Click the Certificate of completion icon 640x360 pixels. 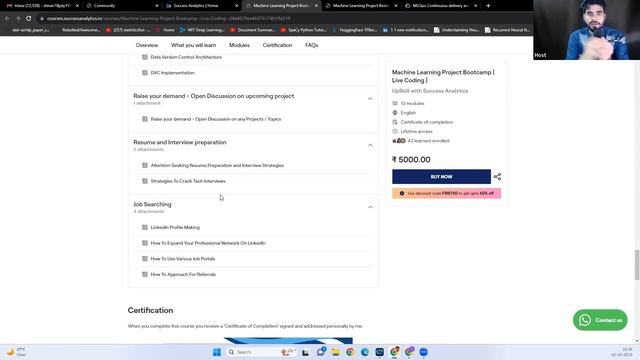click(x=395, y=122)
